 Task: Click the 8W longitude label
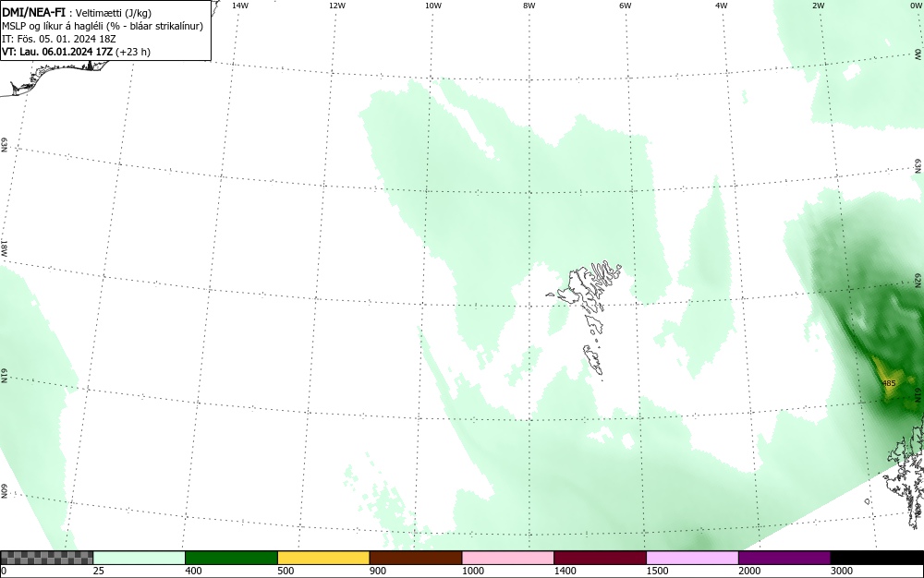point(529,6)
